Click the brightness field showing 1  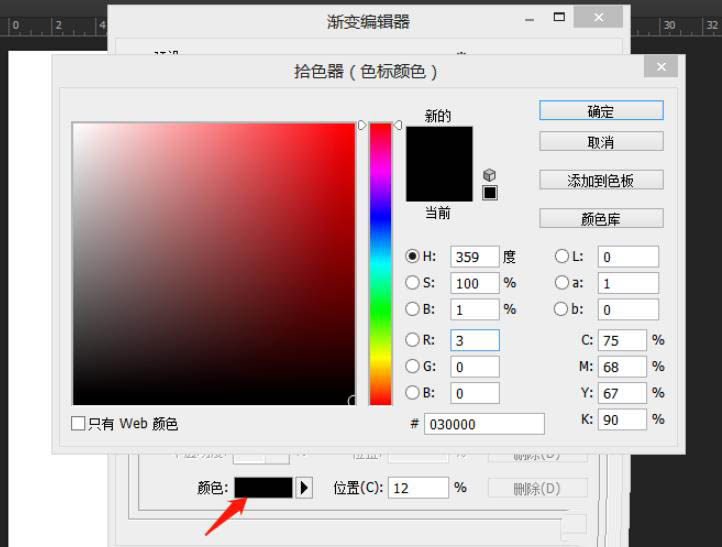[x=475, y=309]
